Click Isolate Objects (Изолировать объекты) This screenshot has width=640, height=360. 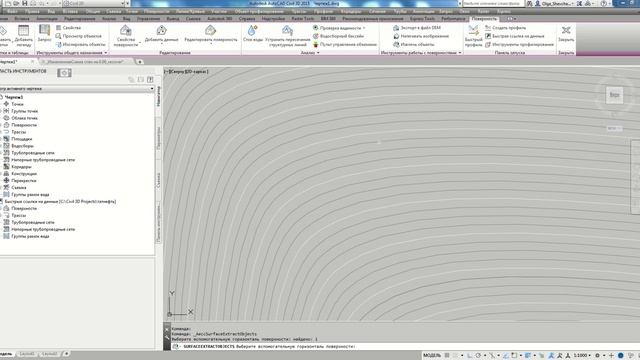(80, 44)
